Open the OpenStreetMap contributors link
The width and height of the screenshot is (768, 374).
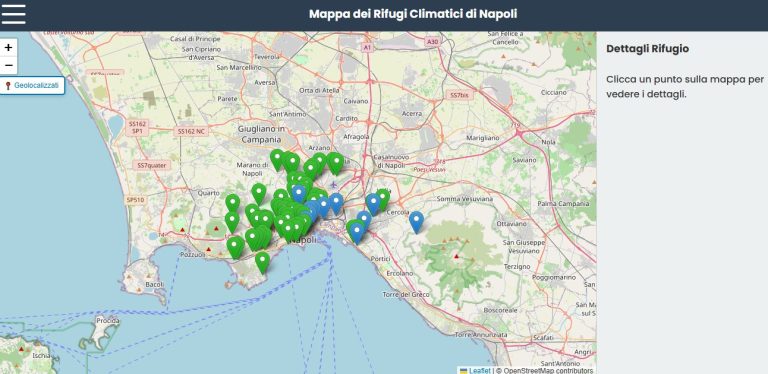[x=548, y=371]
